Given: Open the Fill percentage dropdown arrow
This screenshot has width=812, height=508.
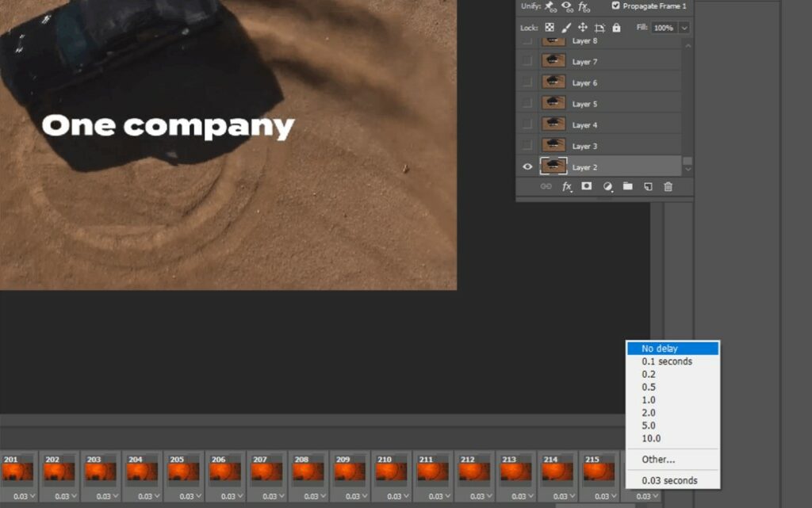Looking at the screenshot, I should tap(684, 28).
